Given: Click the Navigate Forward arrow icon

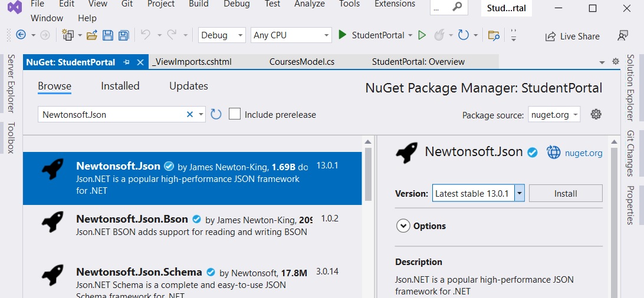Looking at the screenshot, I should click(45, 35).
